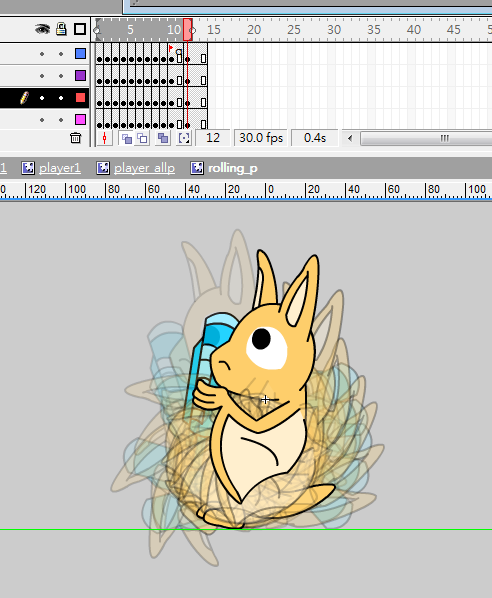Select the squirrel character's eye on stage
This screenshot has width=492, height=598.
point(267,347)
